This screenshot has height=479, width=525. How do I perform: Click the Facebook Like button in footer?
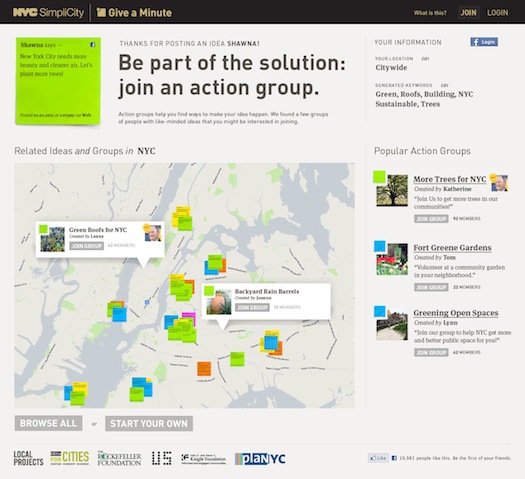[378, 458]
